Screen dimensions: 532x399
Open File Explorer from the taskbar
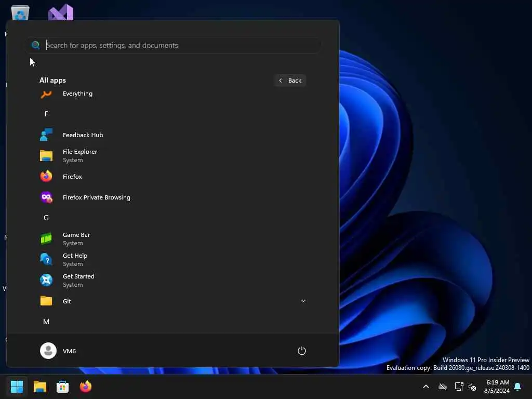pyautogui.click(x=39, y=387)
